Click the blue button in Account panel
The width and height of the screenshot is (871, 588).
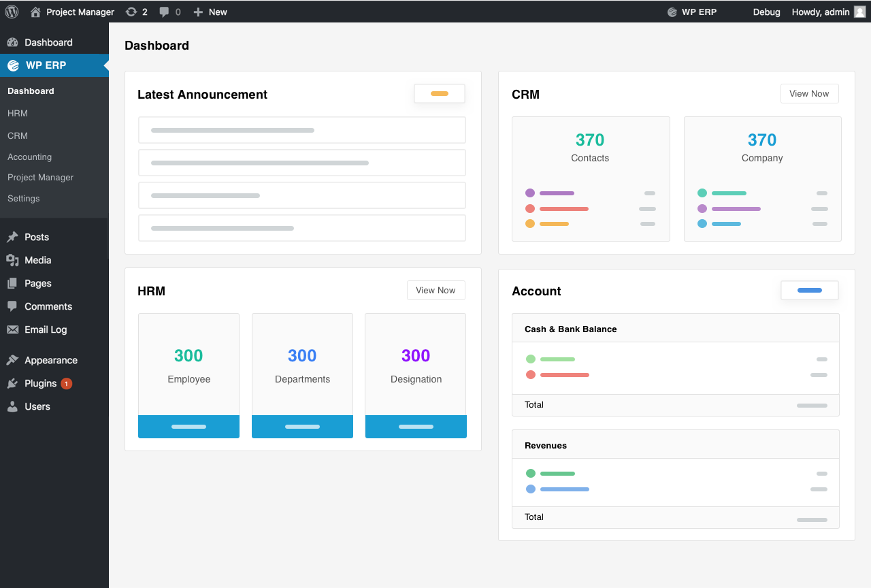809,291
